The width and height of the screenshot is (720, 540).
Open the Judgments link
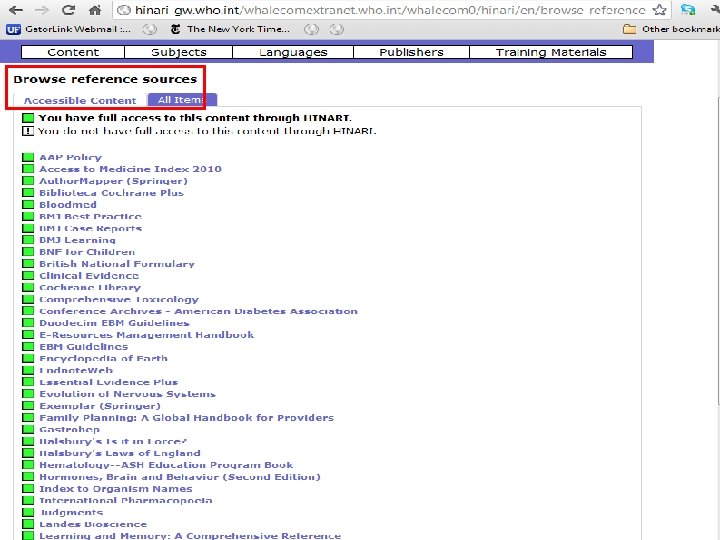coord(71,513)
